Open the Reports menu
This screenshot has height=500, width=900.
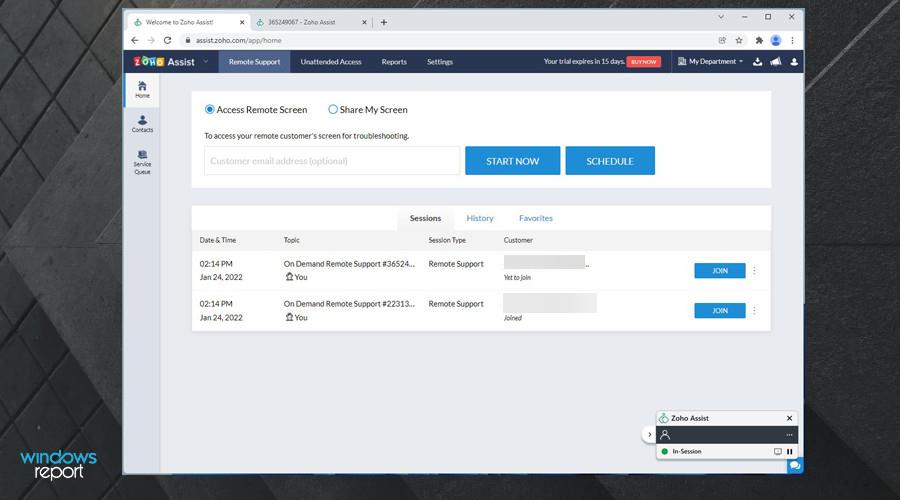click(394, 61)
